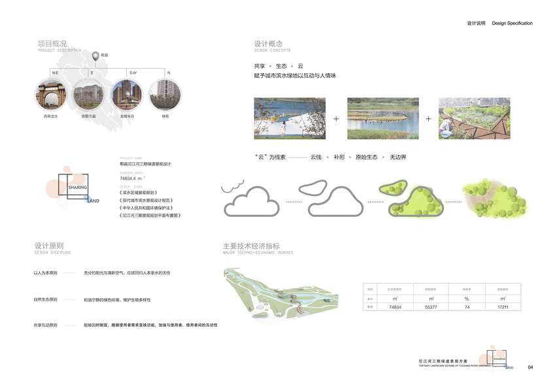Click the 郫县 label beside the pin
555x392 pixels.
pyautogui.click(x=105, y=55)
